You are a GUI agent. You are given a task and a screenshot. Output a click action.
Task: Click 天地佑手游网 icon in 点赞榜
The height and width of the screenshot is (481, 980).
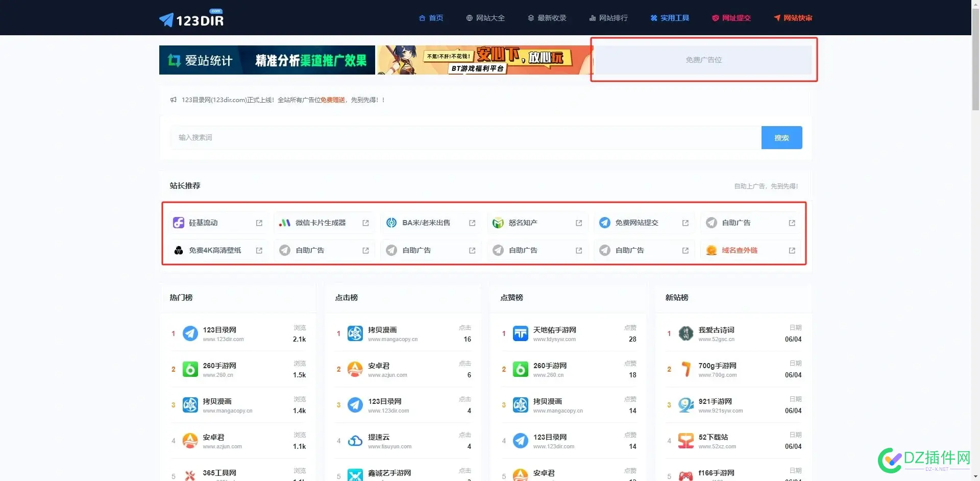(520, 333)
